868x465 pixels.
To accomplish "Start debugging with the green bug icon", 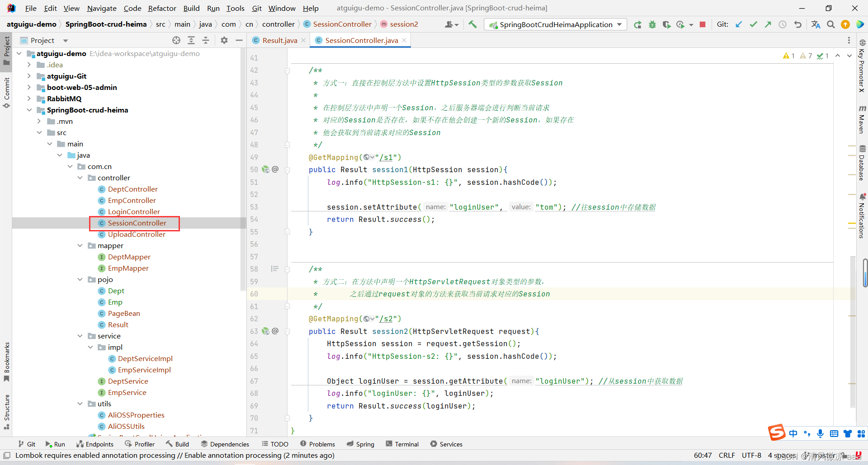I will tap(652, 24).
